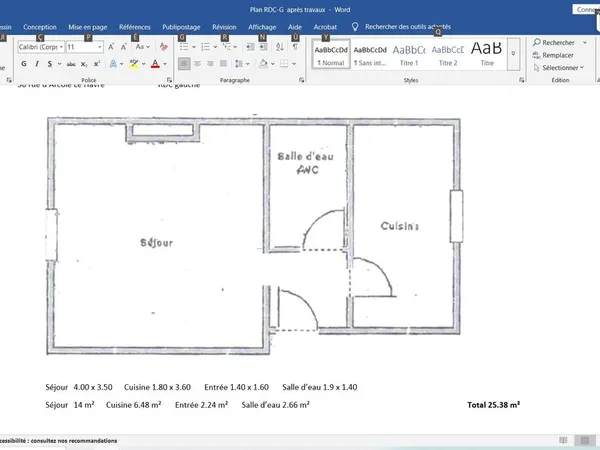Expand the font color dropdown arrow
The image size is (600, 450).
(x=165, y=64)
